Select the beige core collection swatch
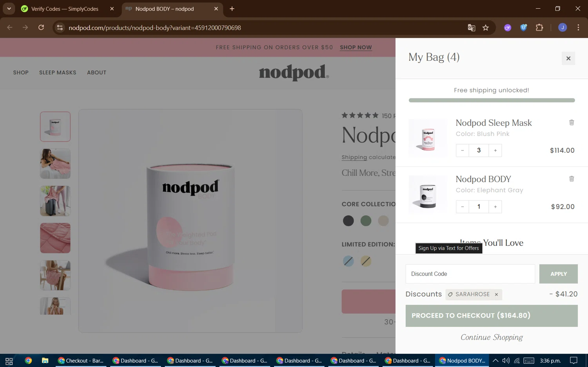Image resolution: width=588 pixels, height=367 pixels. point(383,221)
